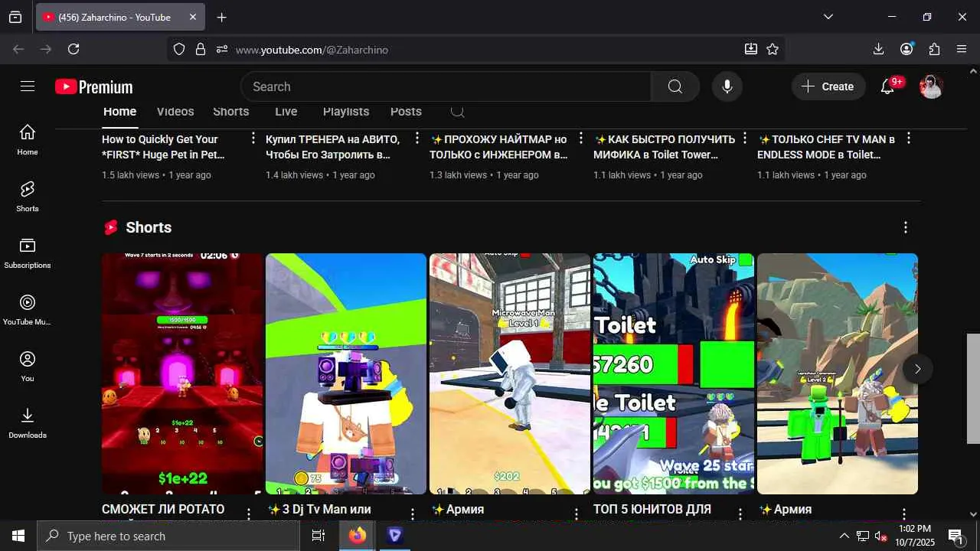The width and height of the screenshot is (980, 551).
Task: Open the padlock site information
Action: [201, 49]
